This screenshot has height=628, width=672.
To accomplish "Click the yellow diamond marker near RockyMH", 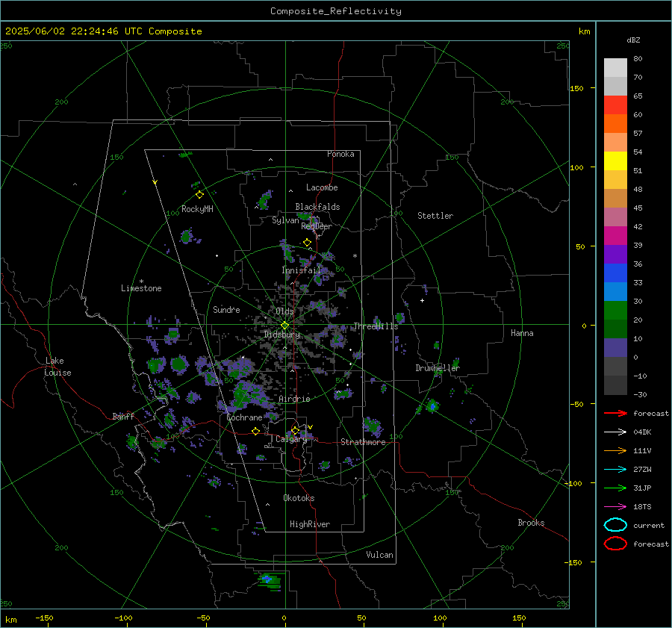I will coord(199,195).
